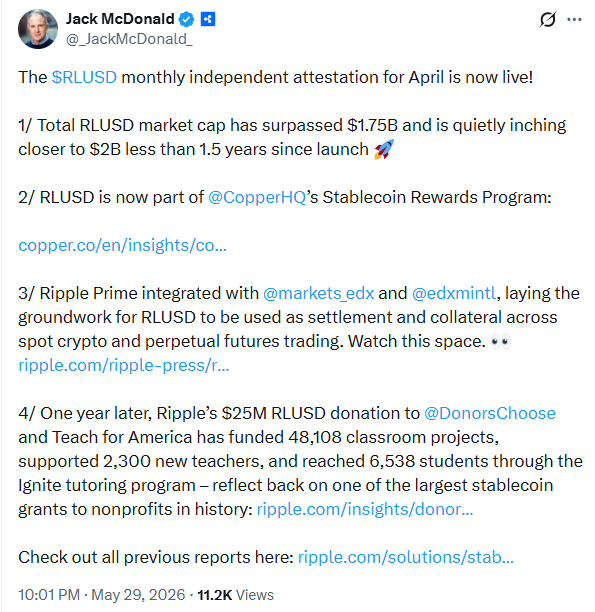The height and width of the screenshot is (612, 595).
Task: Visit the @markets_edx mention
Action: [x=319, y=294]
